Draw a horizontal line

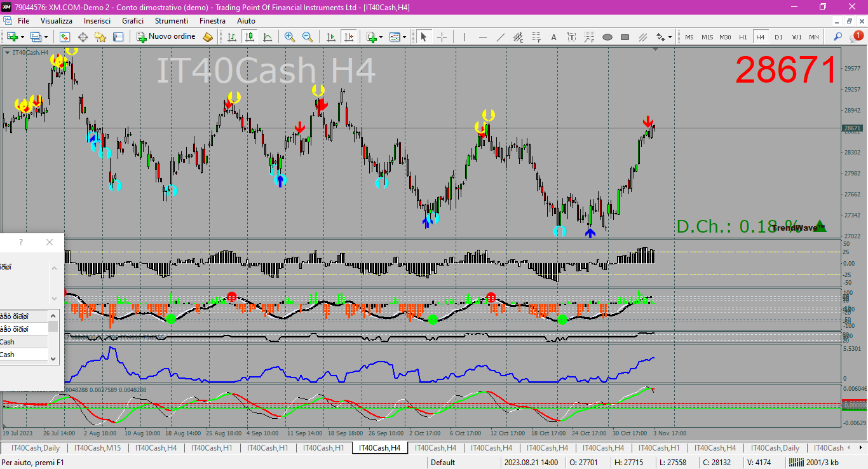[x=483, y=37]
